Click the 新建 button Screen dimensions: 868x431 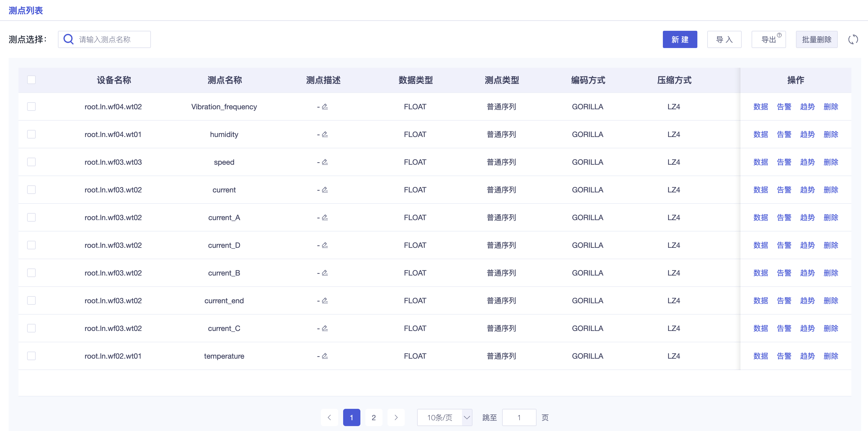click(x=679, y=39)
